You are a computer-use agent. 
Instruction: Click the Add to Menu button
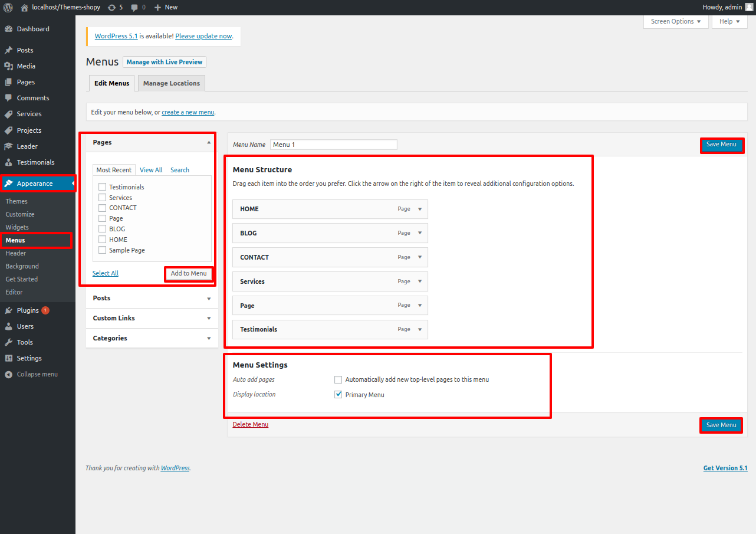(x=189, y=273)
